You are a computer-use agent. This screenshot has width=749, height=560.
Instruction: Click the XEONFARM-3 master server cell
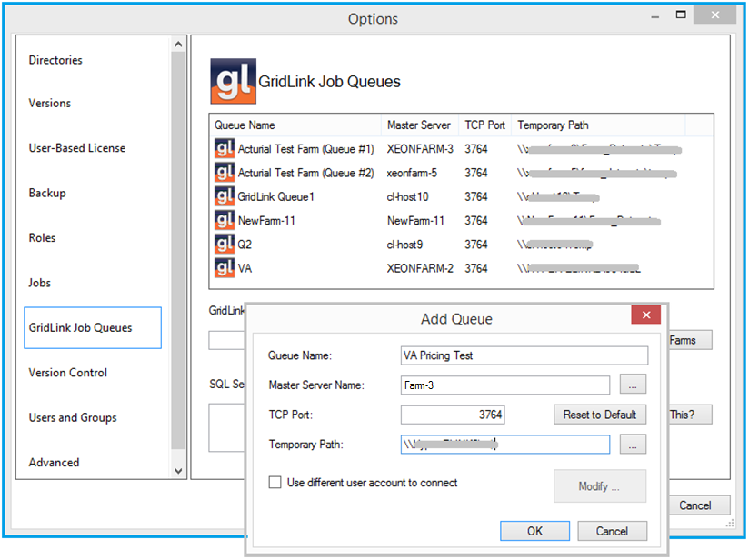pyautogui.click(x=420, y=149)
